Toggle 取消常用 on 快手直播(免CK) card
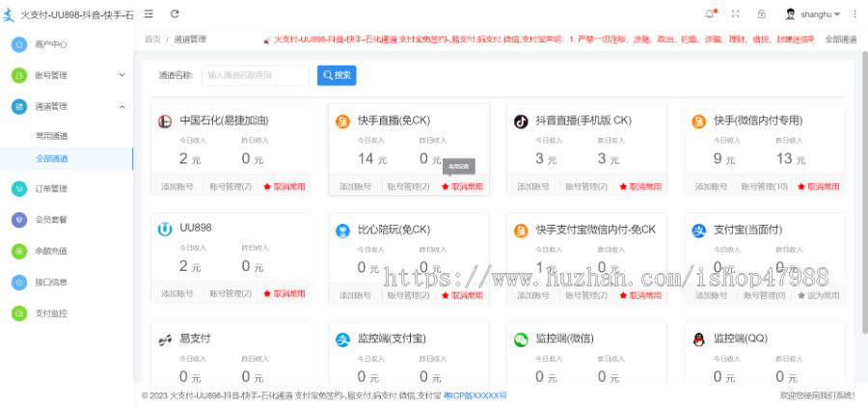Screen dimensions: 868x408 [x=462, y=186]
